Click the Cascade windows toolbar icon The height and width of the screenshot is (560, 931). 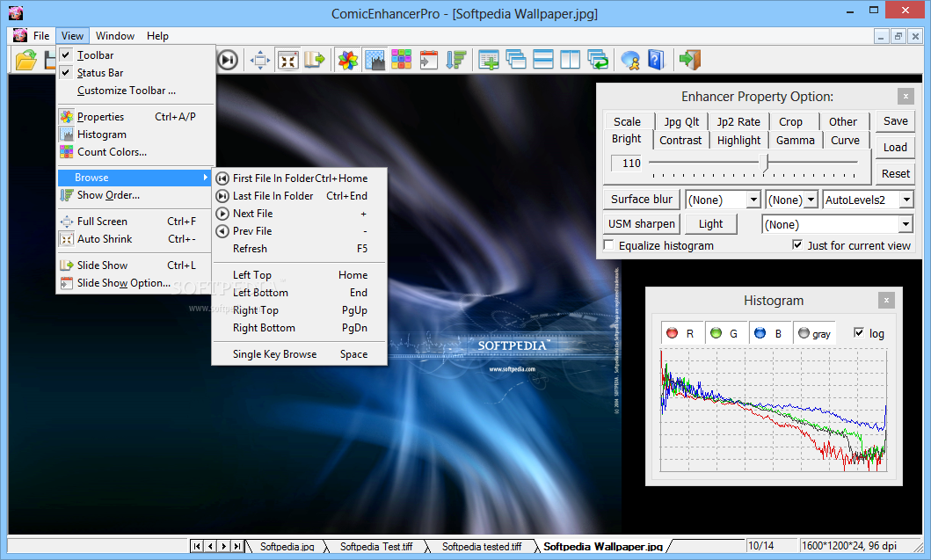tap(516, 60)
